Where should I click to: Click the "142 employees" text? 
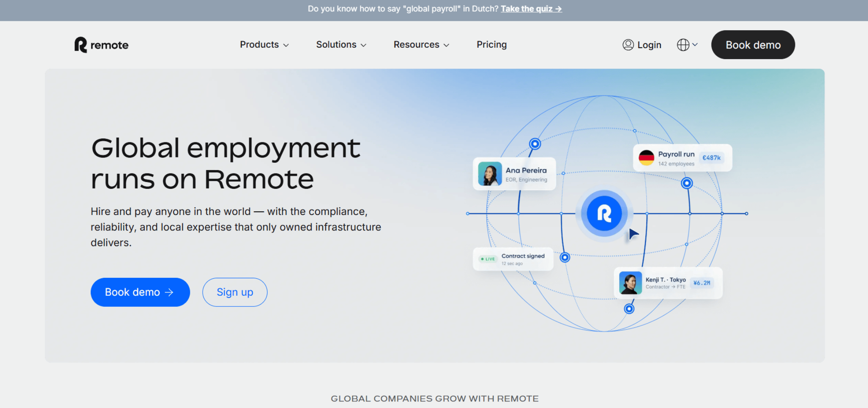[676, 164]
